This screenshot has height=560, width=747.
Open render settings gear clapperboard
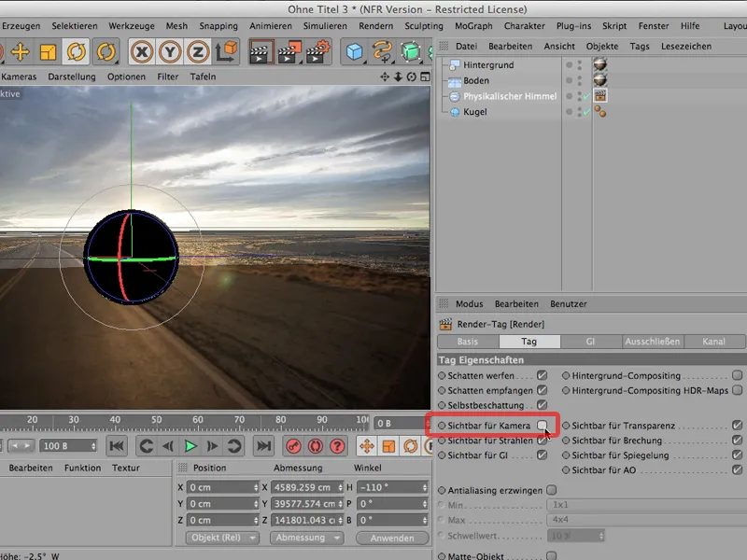(x=317, y=51)
